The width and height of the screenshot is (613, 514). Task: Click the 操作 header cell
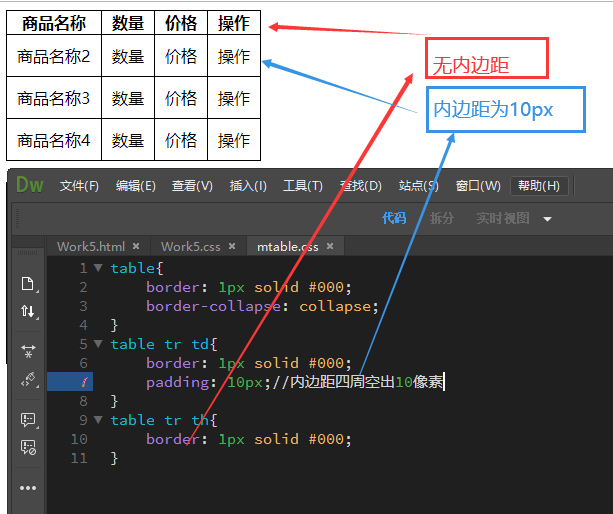[234, 23]
